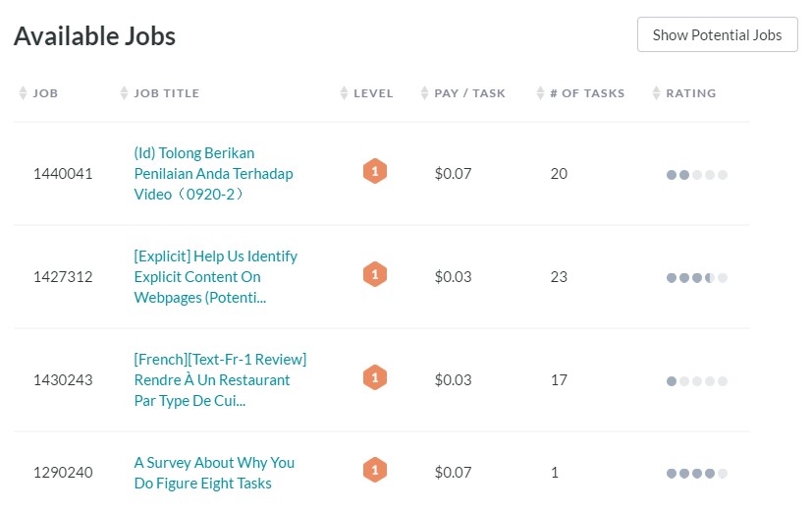Sort by # of Tasks header
812x513 pixels.
click(x=540, y=93)
